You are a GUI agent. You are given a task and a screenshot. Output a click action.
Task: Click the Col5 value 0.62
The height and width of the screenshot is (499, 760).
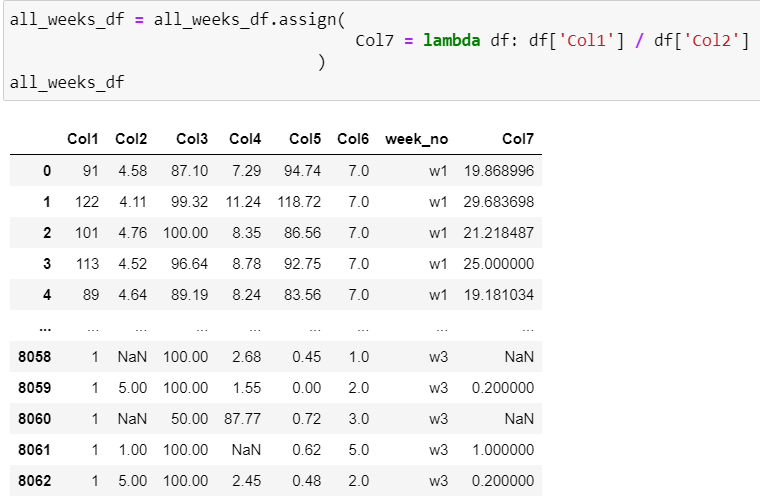tap(306, 450)
